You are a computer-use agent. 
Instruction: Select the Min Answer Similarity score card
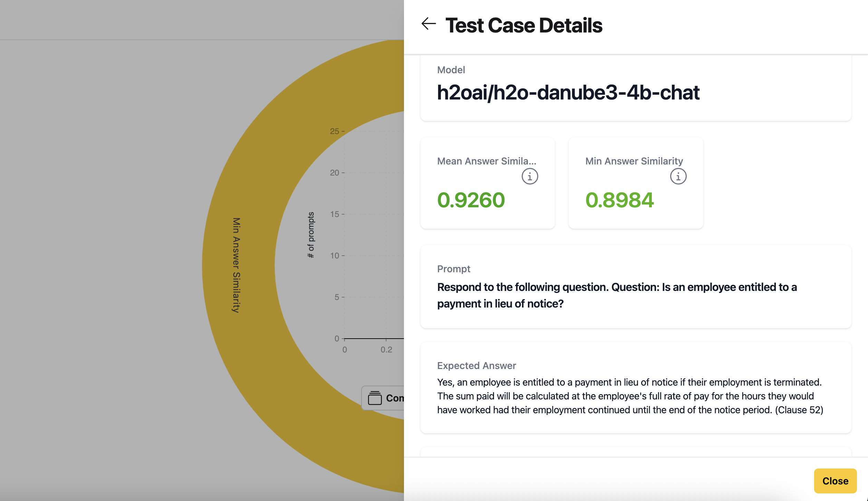coord(635,183)
